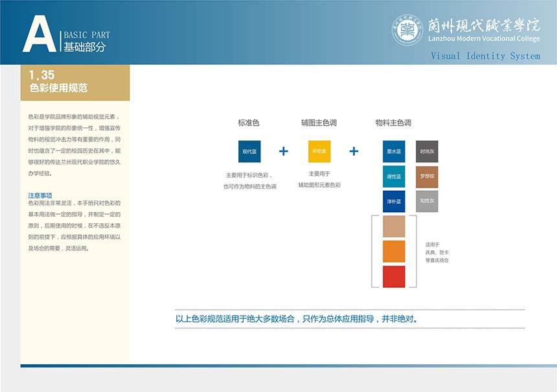
Task: Click the plus sign after 丰收金 swatch
Action: [x=354, y=151]
